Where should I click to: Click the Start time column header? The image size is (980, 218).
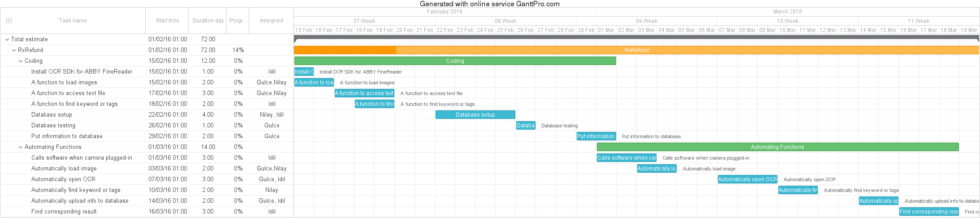167,21
